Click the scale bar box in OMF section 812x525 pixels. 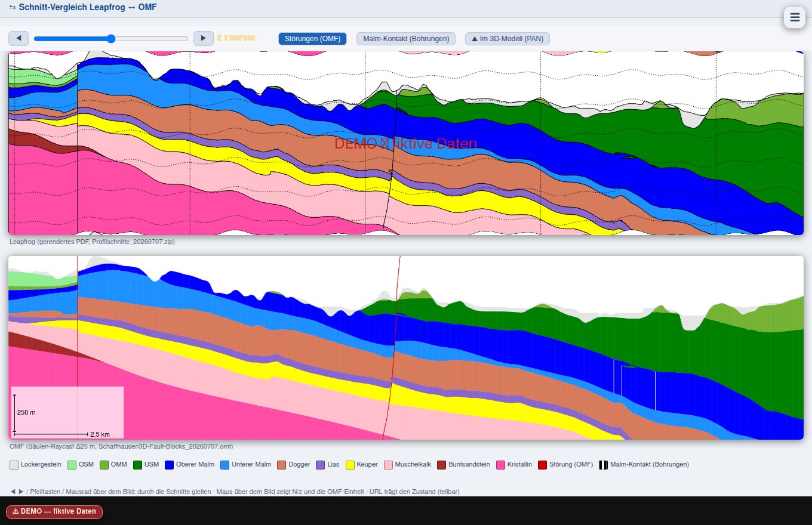pyautogui.click(x=67, y=412)
